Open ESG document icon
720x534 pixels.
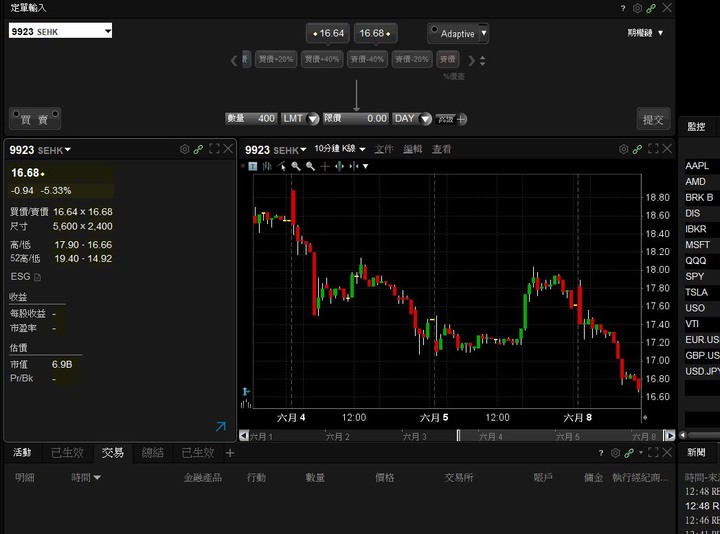coord(38,277)
